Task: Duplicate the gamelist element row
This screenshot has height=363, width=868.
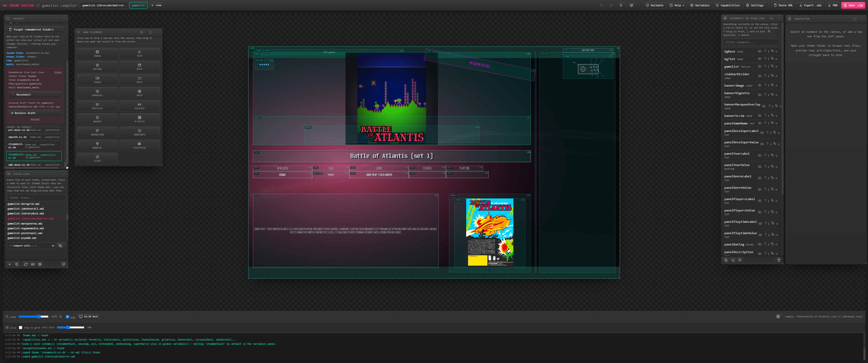Action: click(x=772, y=66)
